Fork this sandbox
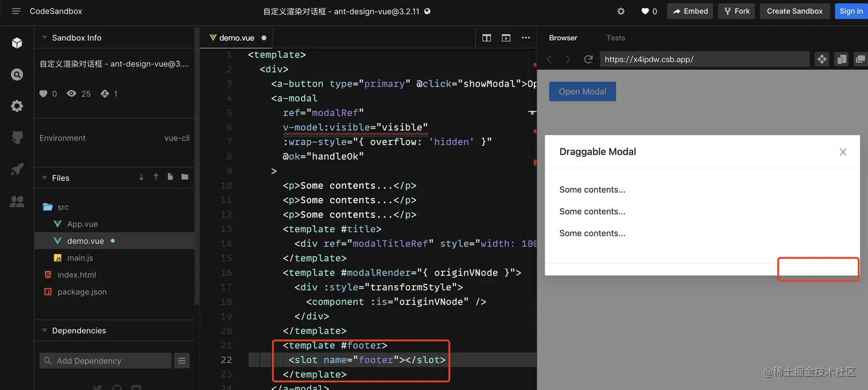The height and width of the screenshot is (390, 868). point(737,11)
